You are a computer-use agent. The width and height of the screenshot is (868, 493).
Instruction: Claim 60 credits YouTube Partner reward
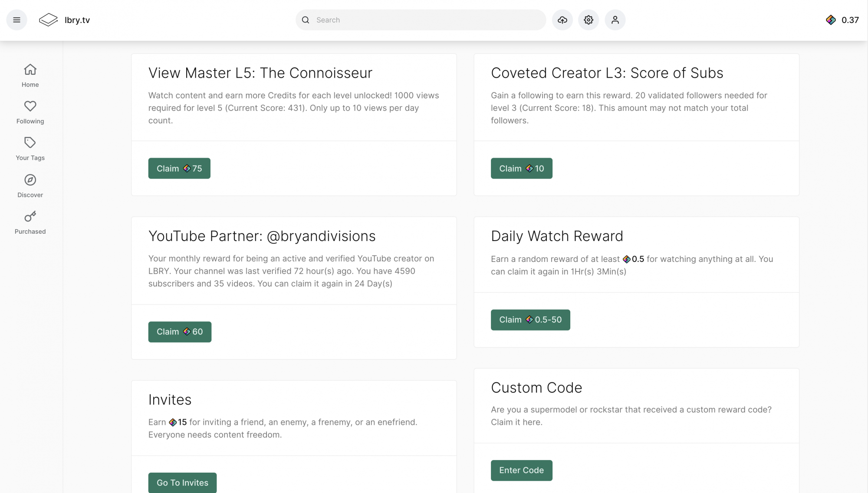tap(179, 332)
